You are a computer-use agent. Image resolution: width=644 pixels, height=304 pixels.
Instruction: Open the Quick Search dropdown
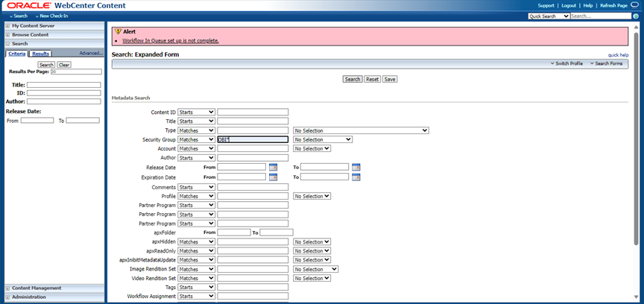pos(549,16)
